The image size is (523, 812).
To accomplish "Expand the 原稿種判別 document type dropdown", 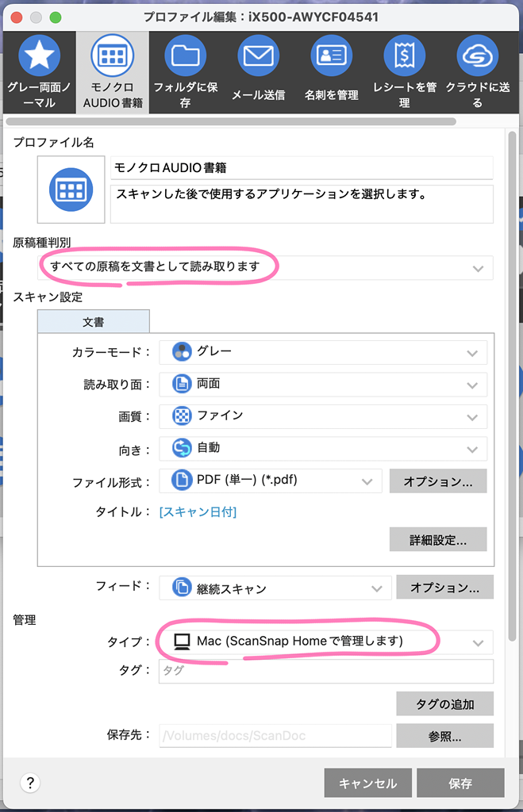I will click(266, 267).
